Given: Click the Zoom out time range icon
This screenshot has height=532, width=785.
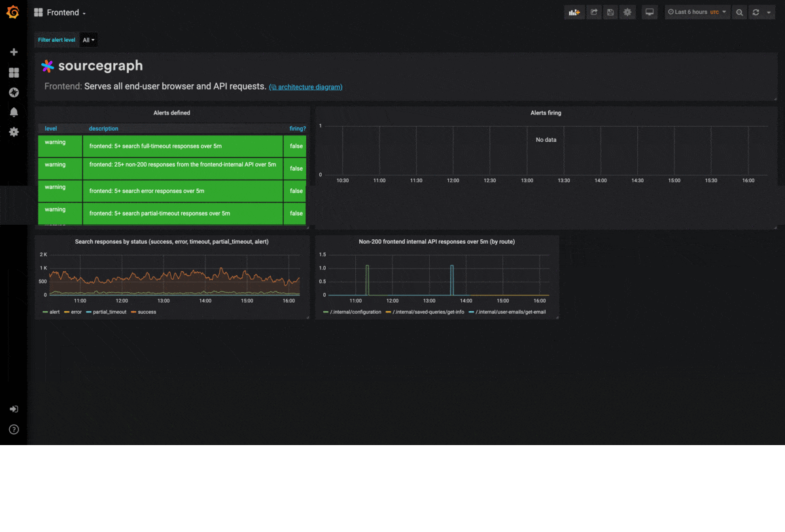Looking at the screenshot, I should 739,12.
